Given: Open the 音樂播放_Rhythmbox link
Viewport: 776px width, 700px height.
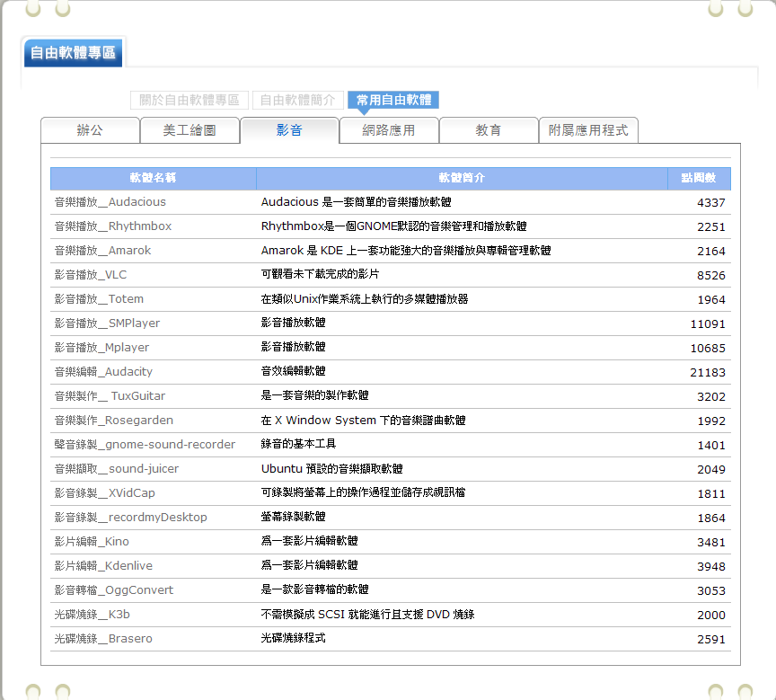Looking at the screenshot, I should pos(113,226).
